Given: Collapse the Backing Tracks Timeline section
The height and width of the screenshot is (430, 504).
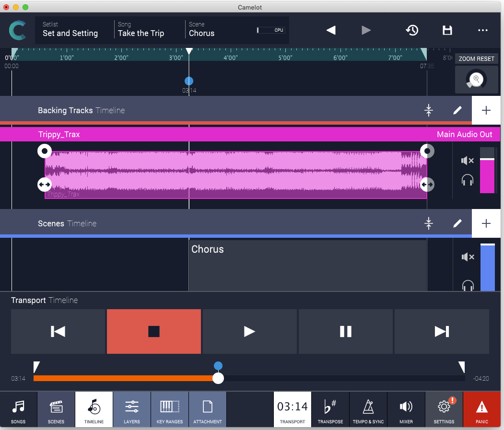Looking at the screenshot, I should pos(428,110).
